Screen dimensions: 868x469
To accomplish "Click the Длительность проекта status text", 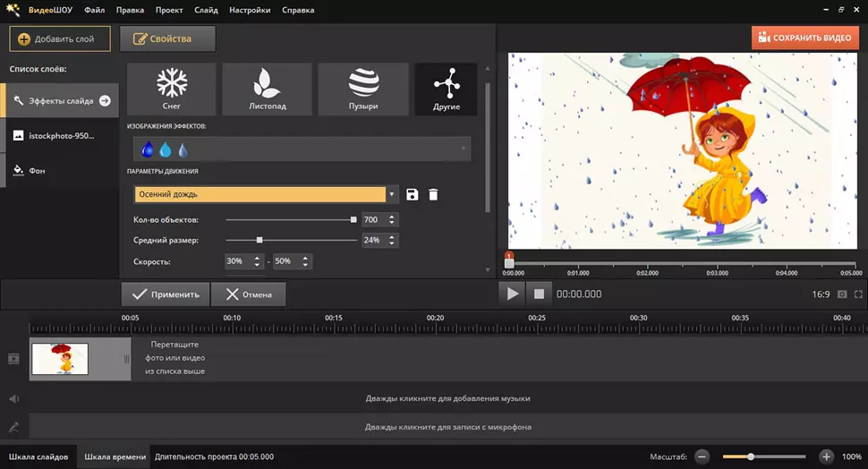I will pos(214,456).
